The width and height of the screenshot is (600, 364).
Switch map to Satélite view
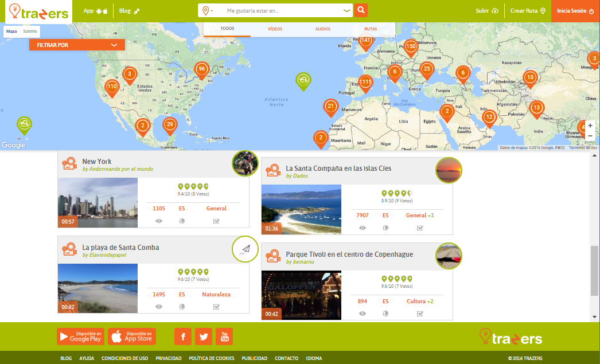pos(30,32)
